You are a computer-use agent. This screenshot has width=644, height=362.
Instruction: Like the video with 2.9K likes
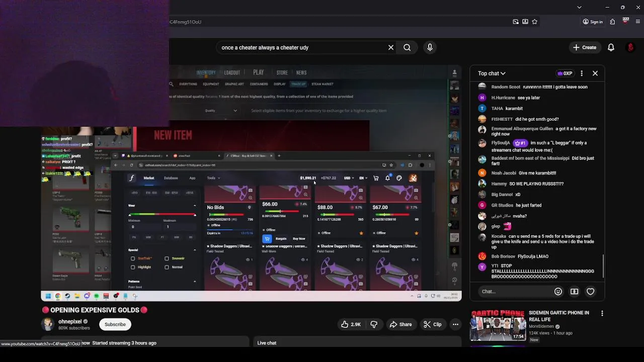(351, 324)
